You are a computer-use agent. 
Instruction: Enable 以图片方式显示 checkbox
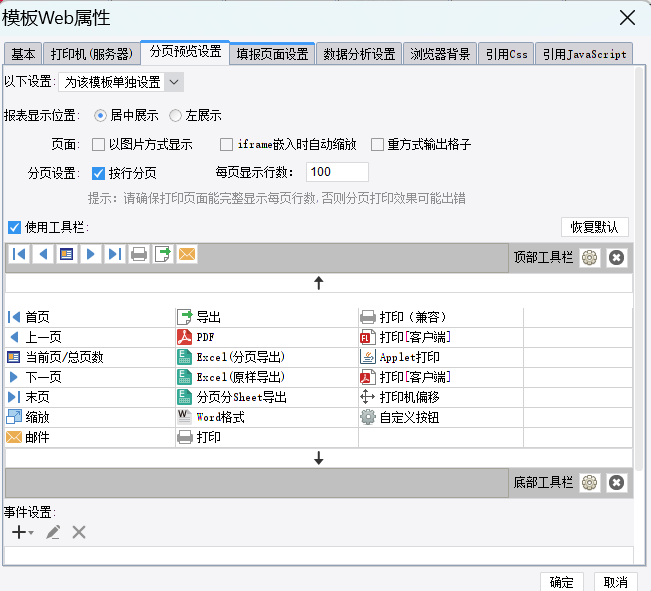98,145
